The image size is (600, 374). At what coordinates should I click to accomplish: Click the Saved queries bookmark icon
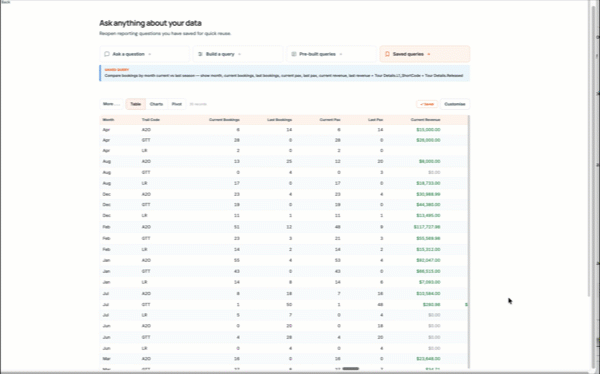click(387, 54)
